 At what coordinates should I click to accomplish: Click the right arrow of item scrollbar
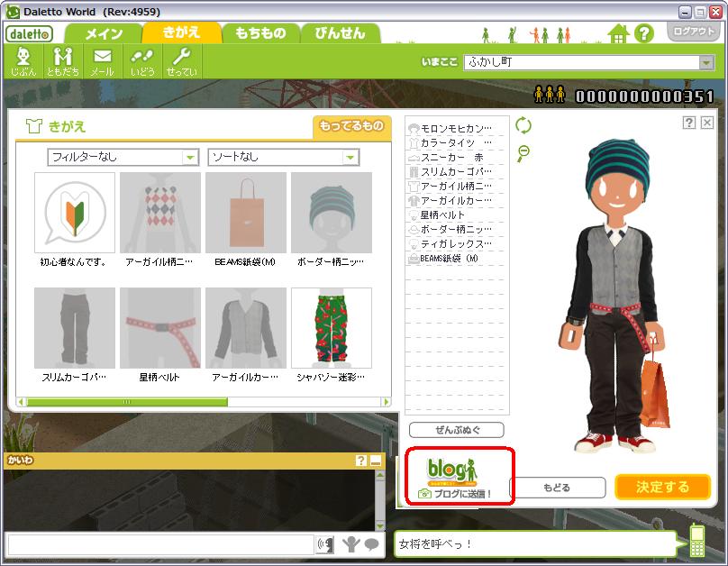coord(386,402)
